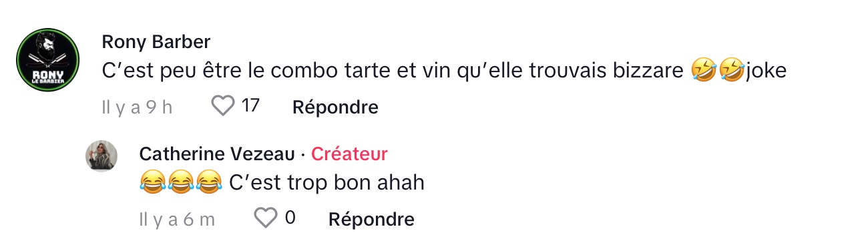Click the "Il y a 9 h" timestamp
Screen dimensions: 868x243
click(137, 107)
